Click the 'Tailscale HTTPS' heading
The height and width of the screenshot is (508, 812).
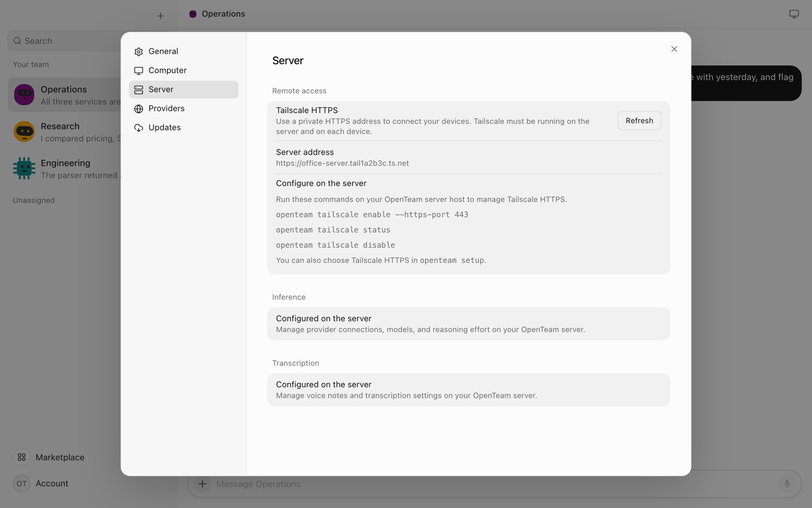pyautogui.click(x=307, y=110)
